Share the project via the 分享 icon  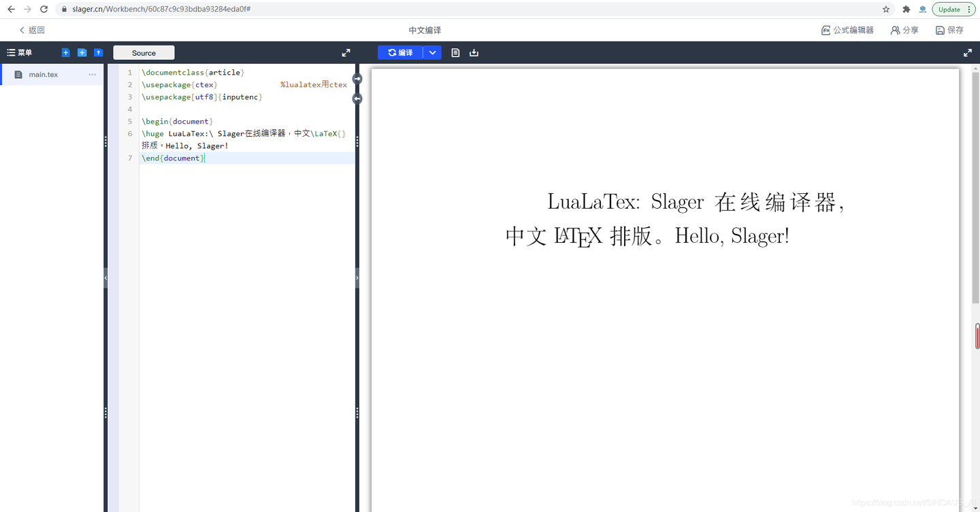coord(904,30)
